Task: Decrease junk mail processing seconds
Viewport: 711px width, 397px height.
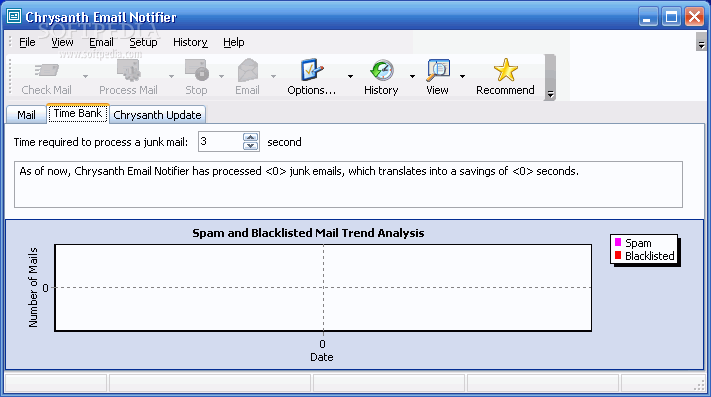Action: click(x=250, y=146)
